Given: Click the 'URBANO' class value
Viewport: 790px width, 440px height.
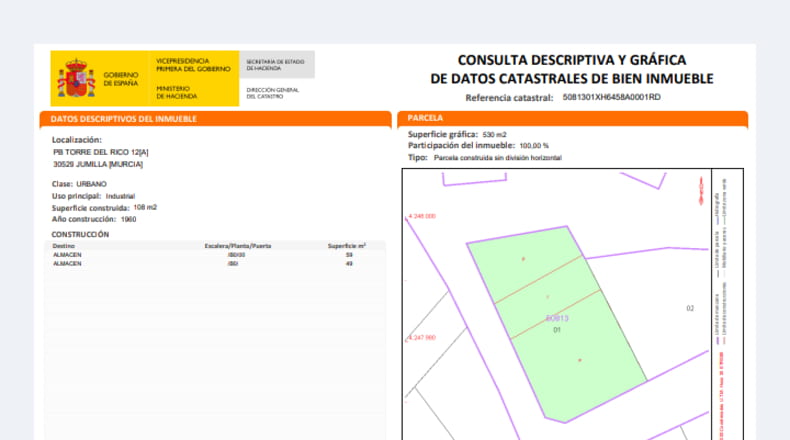Looking at the screenshot, I should (92, 184).
